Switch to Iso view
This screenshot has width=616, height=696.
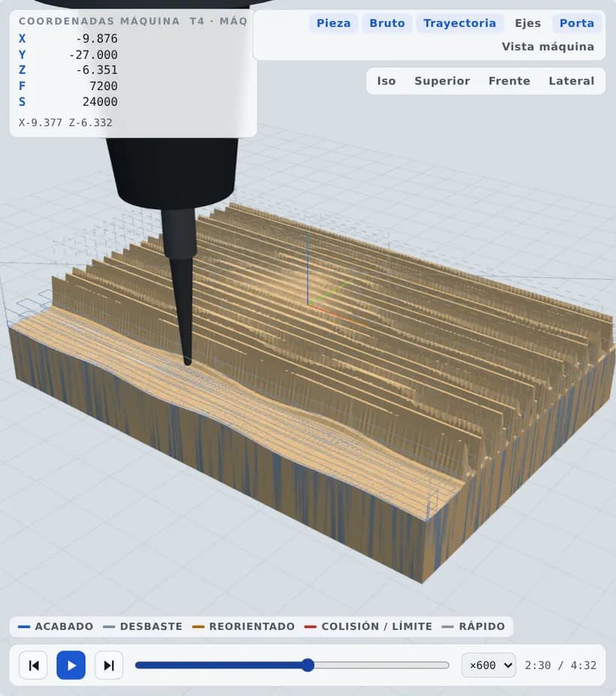pyautogui.click(x=386, y=81)
